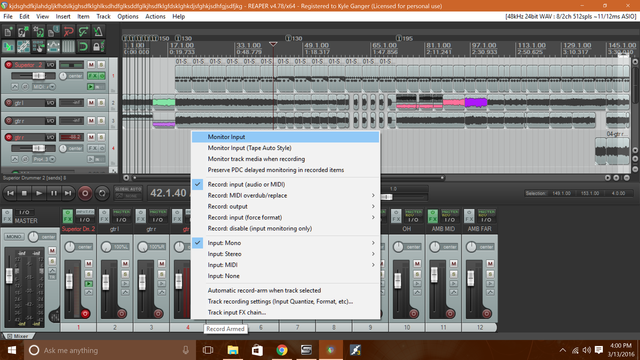Toggle Record: input (audio or MIDI) option

point(285,184)
